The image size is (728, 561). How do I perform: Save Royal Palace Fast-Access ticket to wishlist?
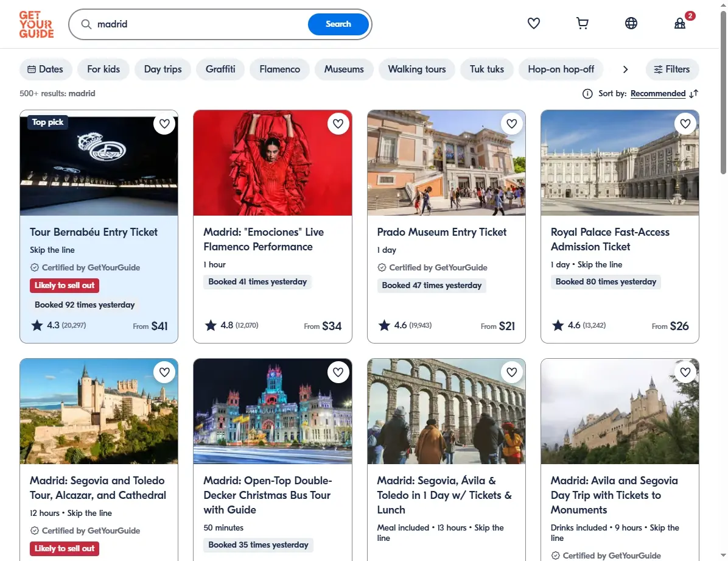[685, 124]
